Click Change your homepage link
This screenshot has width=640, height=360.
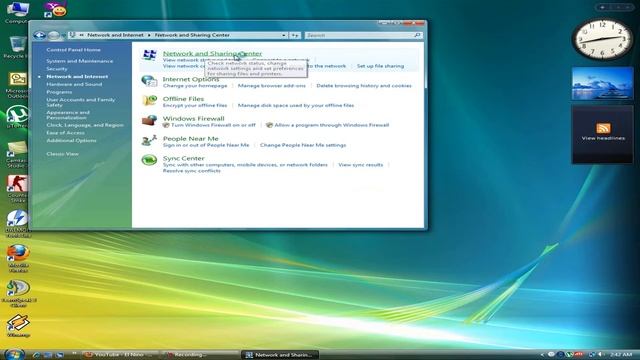coord(195,86)
